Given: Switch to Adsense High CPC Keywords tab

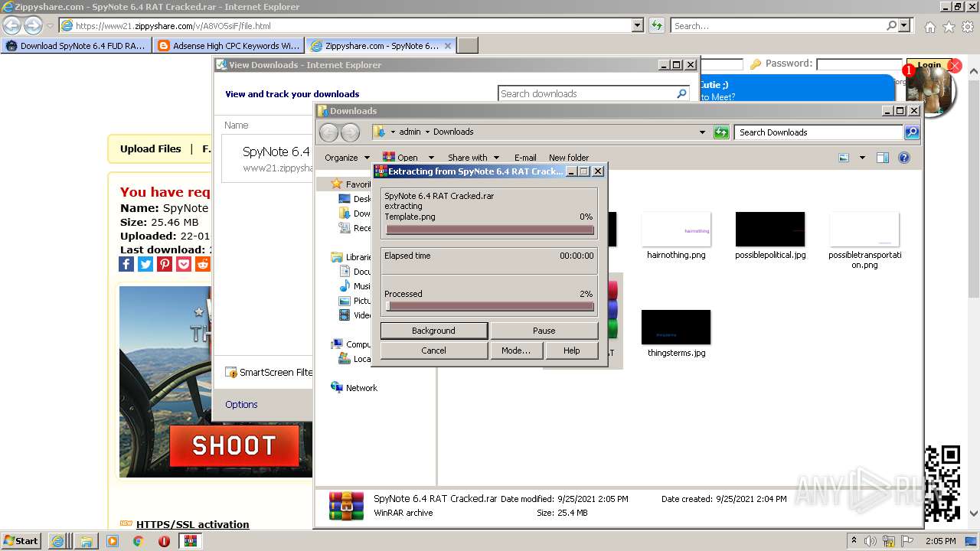Looking at the screenshot, I should tap(228, 46).
